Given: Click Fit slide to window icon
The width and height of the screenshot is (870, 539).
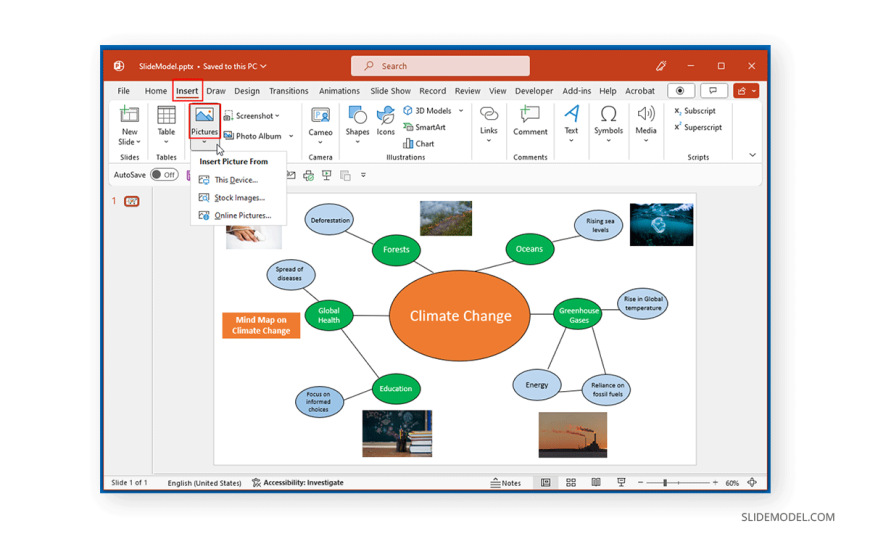Looking at the screenshot, I should pyautogui.click(x=752, y=482).
